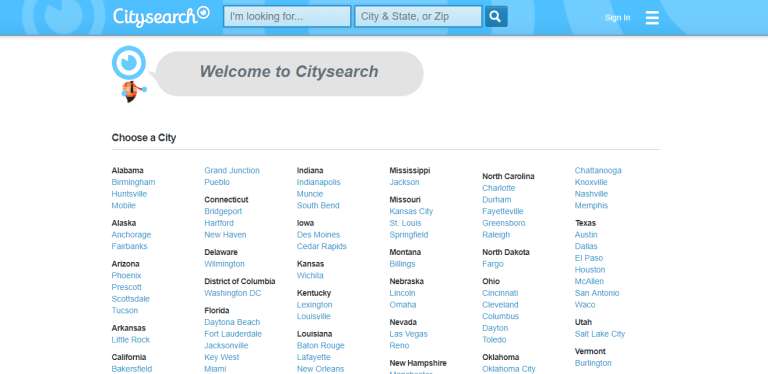
Task: Open Burlington under Vermont
Action: [x=593, y=363]
